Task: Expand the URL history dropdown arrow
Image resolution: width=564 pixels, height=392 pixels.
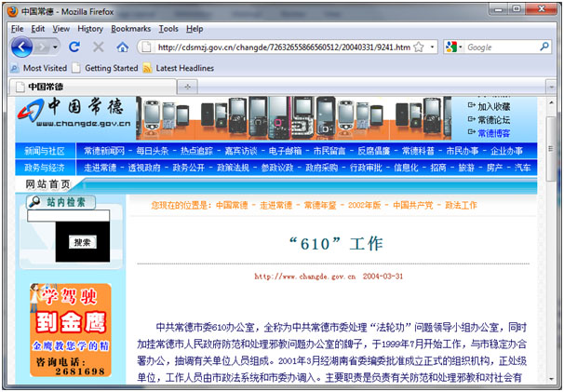Action: [x=433, y=47]
